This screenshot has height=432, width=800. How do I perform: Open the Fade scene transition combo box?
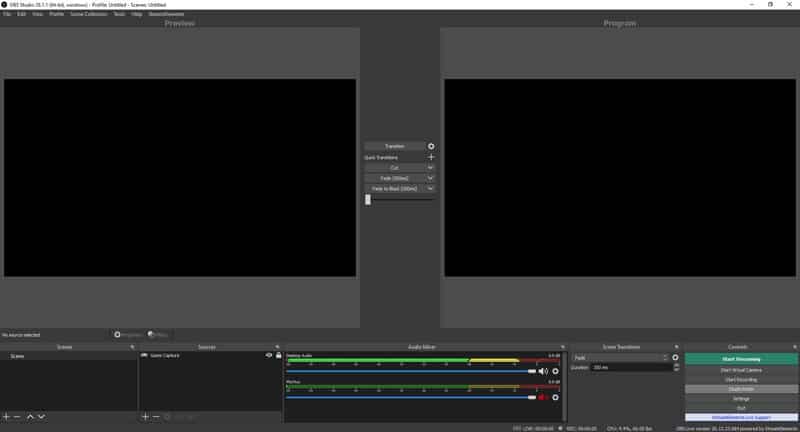click(619, 358)
